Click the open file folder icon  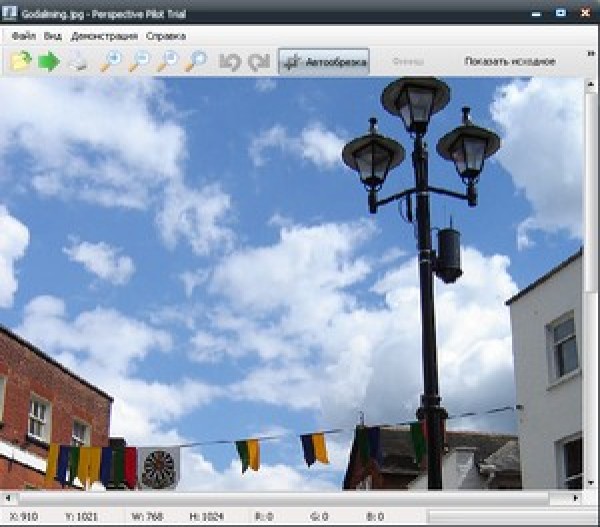pyautogui.click(x=21, y=62)
